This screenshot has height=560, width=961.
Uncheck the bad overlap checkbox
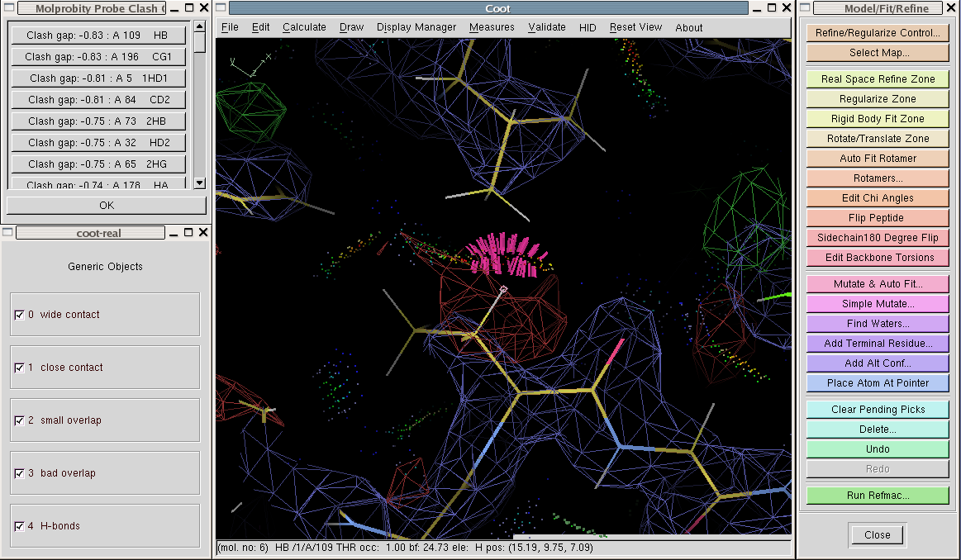[x=20, y=473]
